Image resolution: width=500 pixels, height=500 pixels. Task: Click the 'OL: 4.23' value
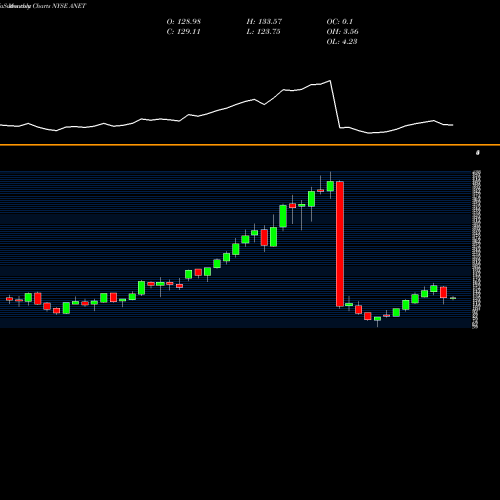(x=342, y=42)
